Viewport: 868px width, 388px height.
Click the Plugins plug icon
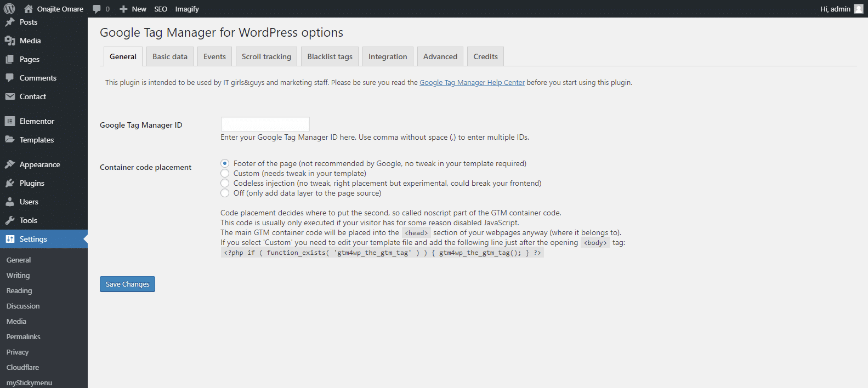10,183
